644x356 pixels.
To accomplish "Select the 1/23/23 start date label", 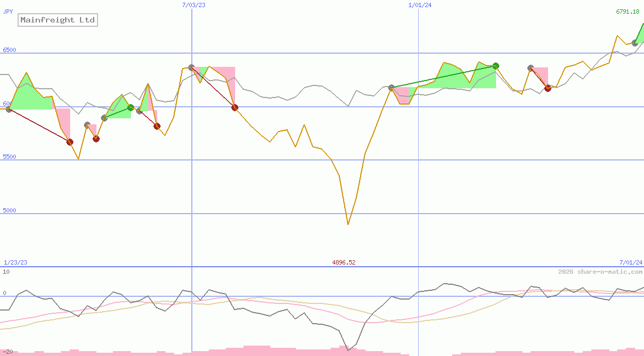I will (15, 262).
